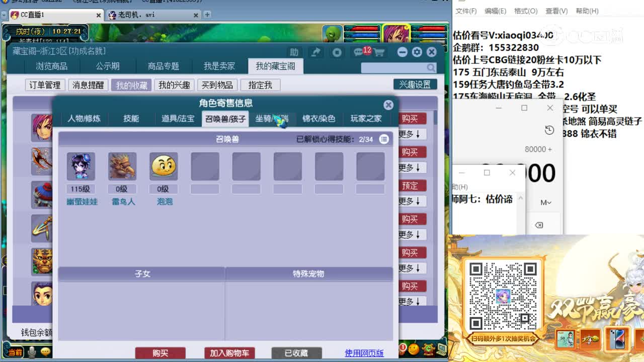
Task: Select 召唤兽/孩子 tab
Action: (x=225, y=119)
